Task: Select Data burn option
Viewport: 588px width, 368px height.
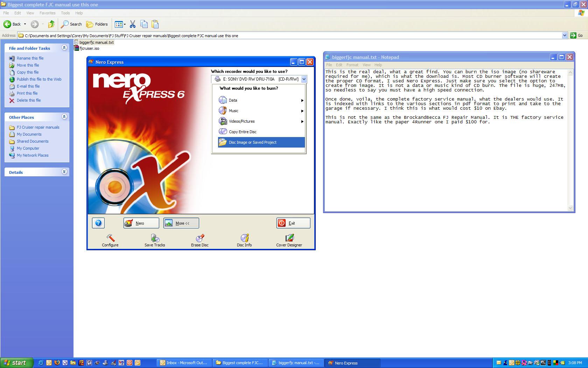Action: tap(261, 100)
